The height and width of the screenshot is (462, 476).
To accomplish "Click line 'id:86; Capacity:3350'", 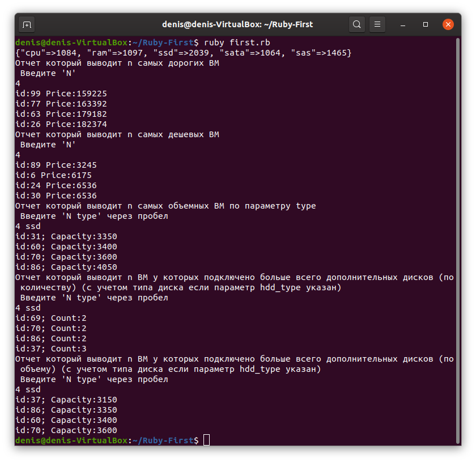I will point(66,410).
